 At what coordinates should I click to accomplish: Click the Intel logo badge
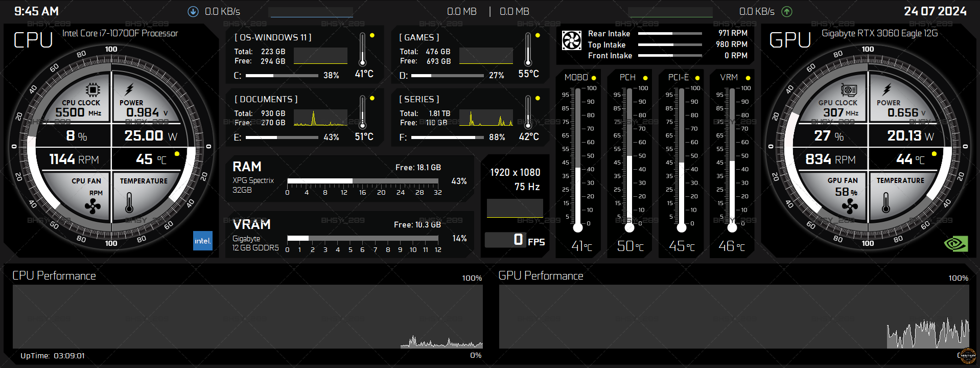tap(202, 241)
